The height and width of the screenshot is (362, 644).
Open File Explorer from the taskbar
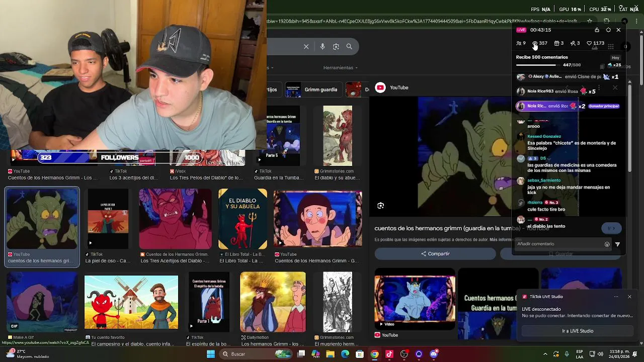coord(330,354)
